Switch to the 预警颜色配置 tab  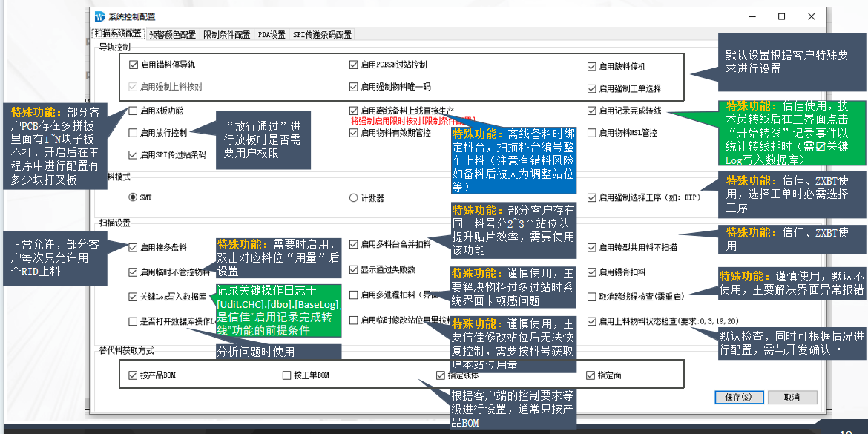pos(172,34)
